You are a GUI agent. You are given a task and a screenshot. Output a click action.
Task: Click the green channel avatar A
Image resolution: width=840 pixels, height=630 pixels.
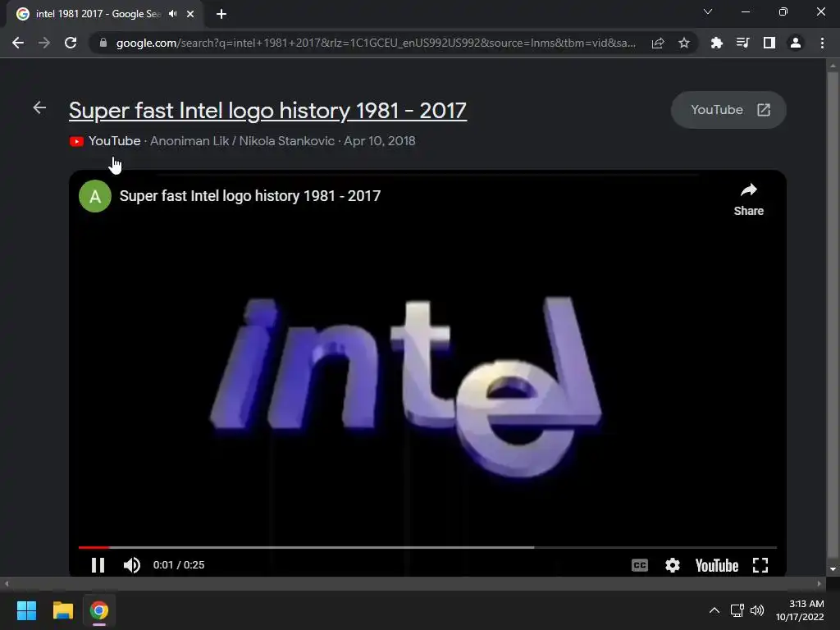95,196
